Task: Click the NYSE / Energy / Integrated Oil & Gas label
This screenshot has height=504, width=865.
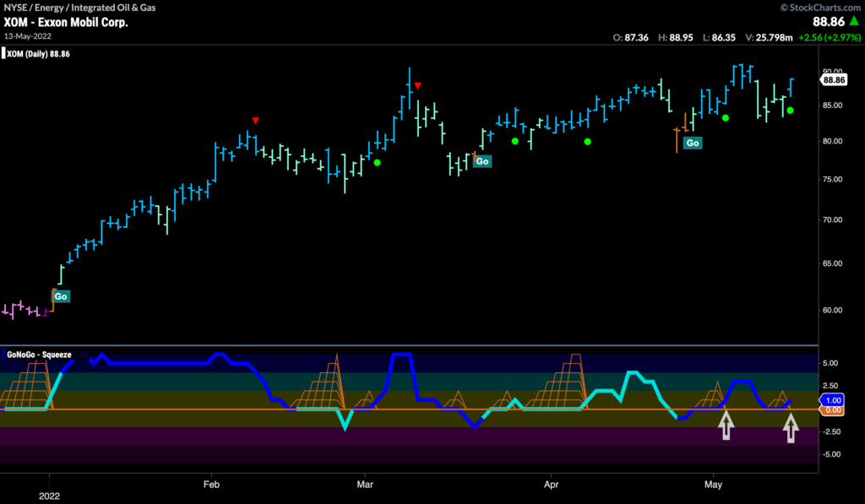Action: point(79,8)
